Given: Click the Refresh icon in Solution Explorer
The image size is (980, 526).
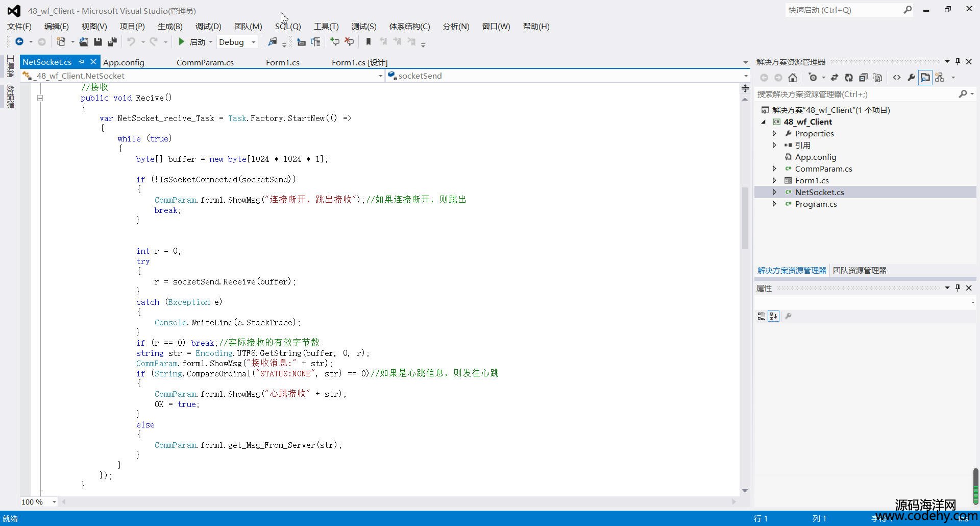Looking at the screenshot, I should (849, 78).
